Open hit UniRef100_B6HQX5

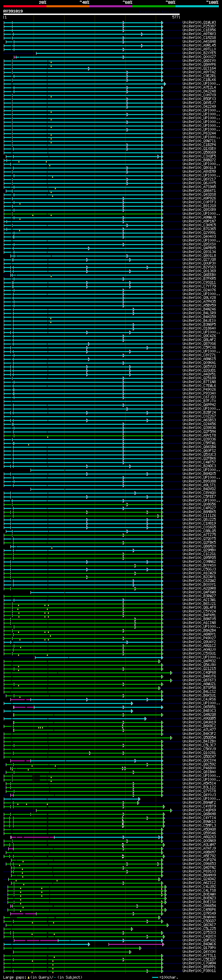tap(199, 473)
